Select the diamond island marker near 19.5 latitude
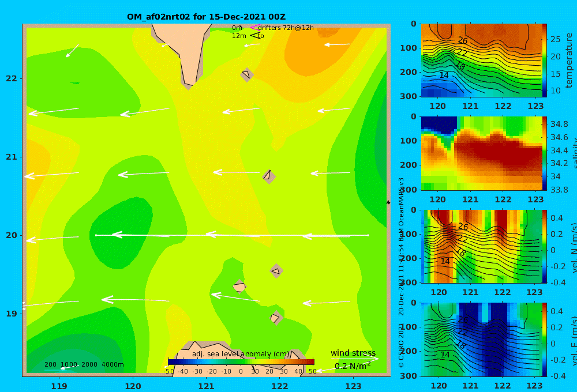Screen dimensions: 577x392 point(276,272)
